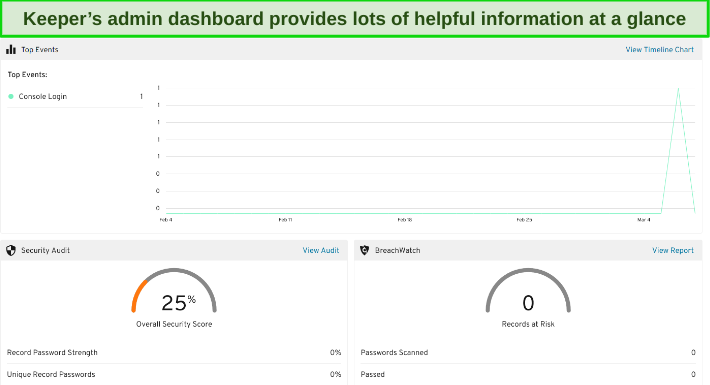Open the BreachWatch View Report link
This screenshot has height=385, width=710.
point(673,250)
